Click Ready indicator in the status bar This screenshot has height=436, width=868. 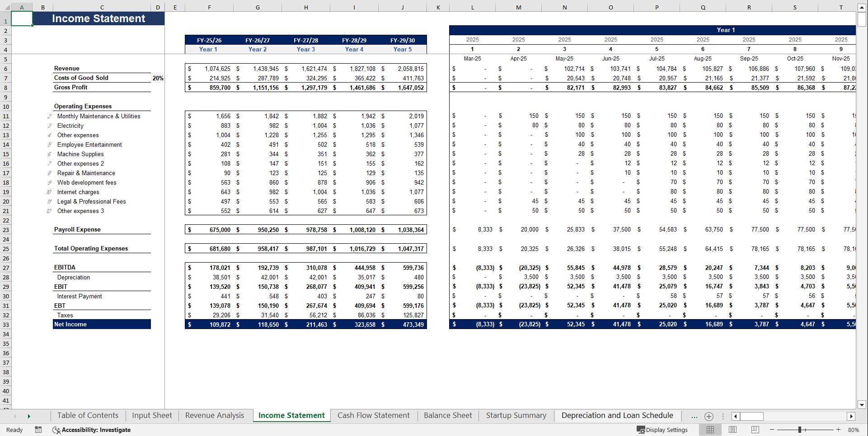14,430
